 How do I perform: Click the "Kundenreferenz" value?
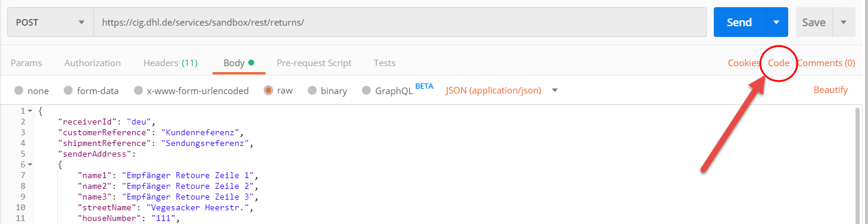[201, 132]
